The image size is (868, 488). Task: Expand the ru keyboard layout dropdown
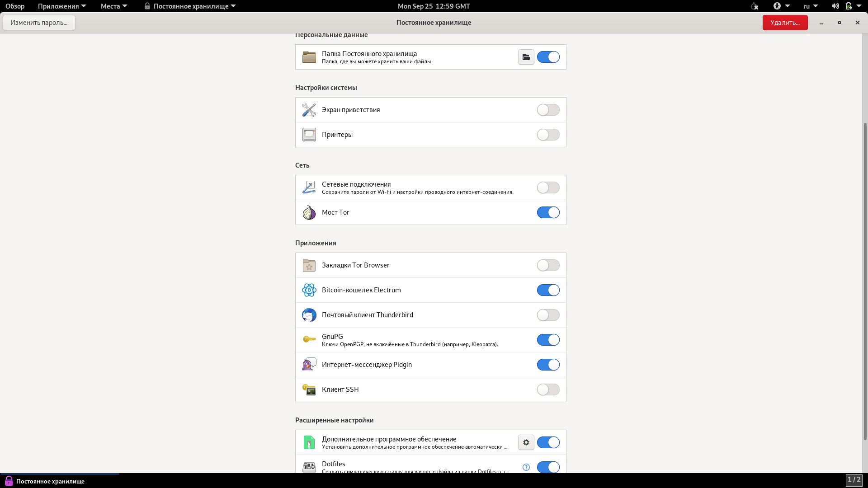click(810, 6)
